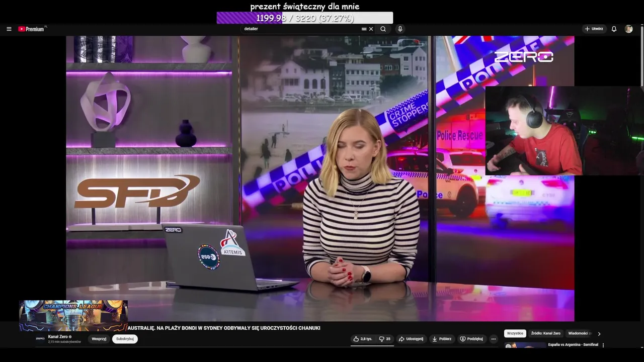This screenshot has width=644, height=362.
Task: Thank the creator with Podziękuj
Action: coord(471,339)
